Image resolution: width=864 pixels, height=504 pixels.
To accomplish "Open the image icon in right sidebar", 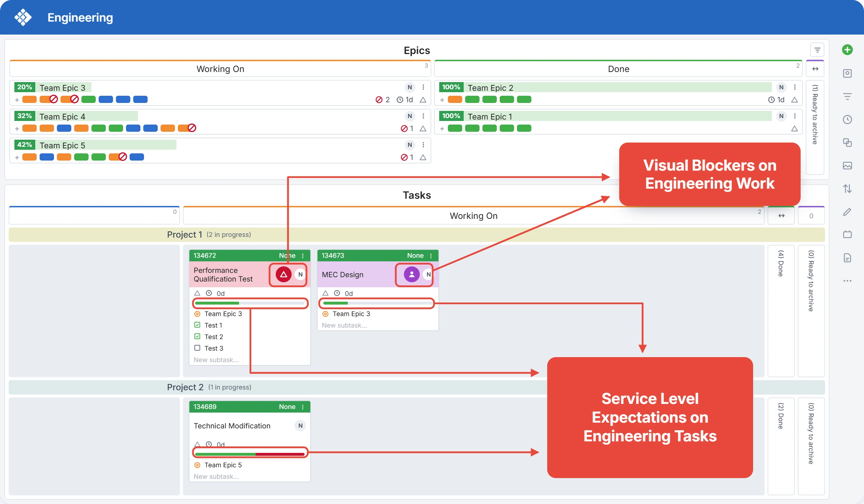I will tap(847, 166).
